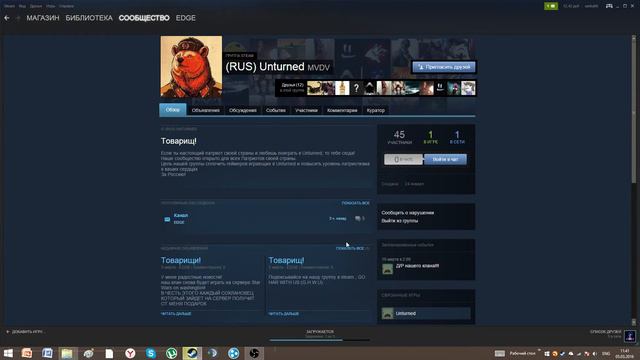Screen dimensions: 640x360
Task: Switch to the Обсуждения tab
Action: pyautogui.click(x=243, y=110)
